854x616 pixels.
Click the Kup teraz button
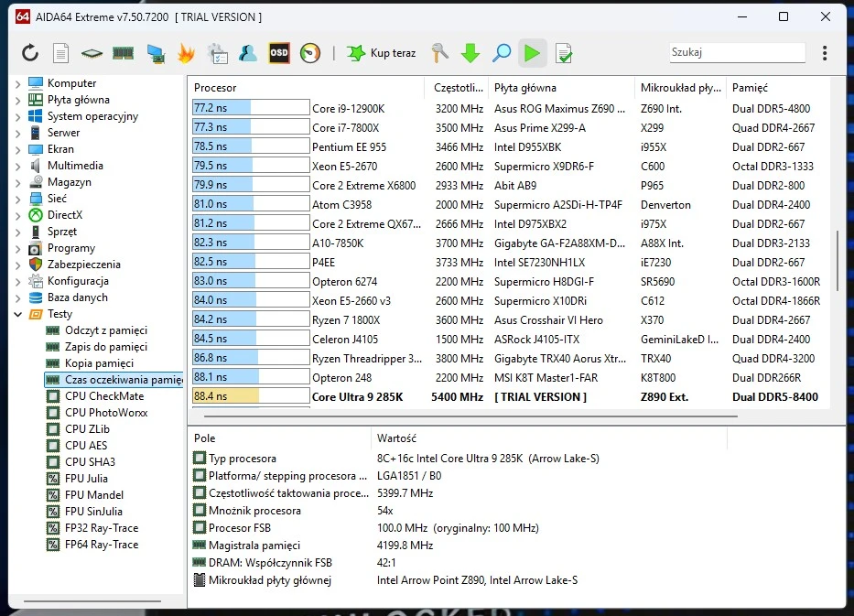point(382,53)
